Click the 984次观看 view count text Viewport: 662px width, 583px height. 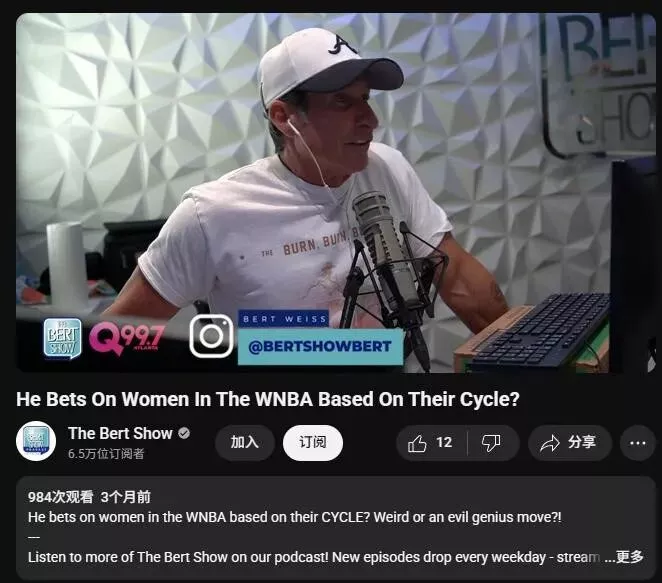60,497
